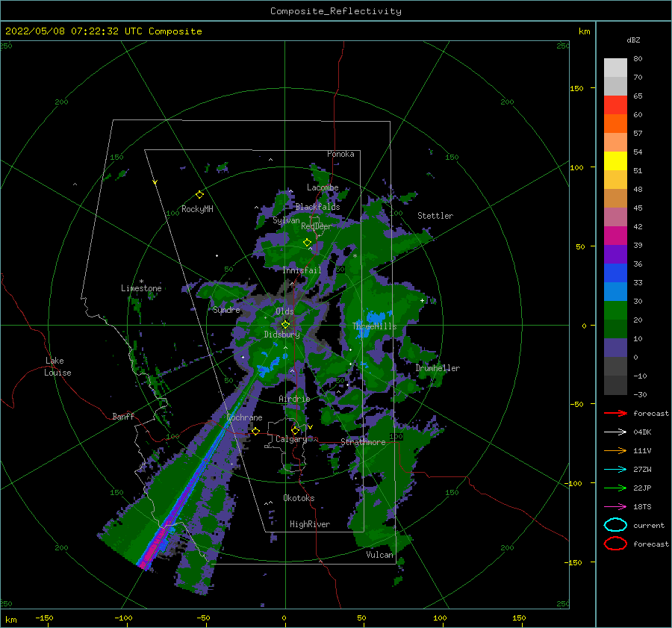Click the cyan current ellipse icon
This screenshot has height=628, width=672.
[x=615, y=525]
